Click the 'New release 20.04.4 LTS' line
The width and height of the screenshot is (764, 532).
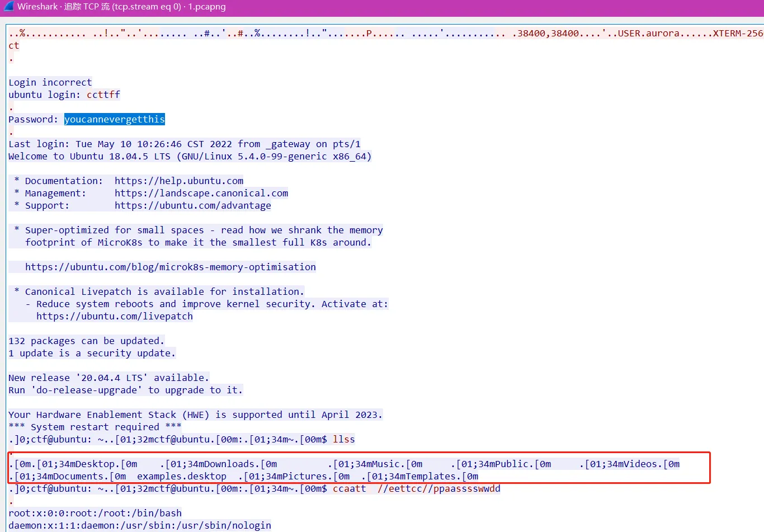tap(109, 378)
